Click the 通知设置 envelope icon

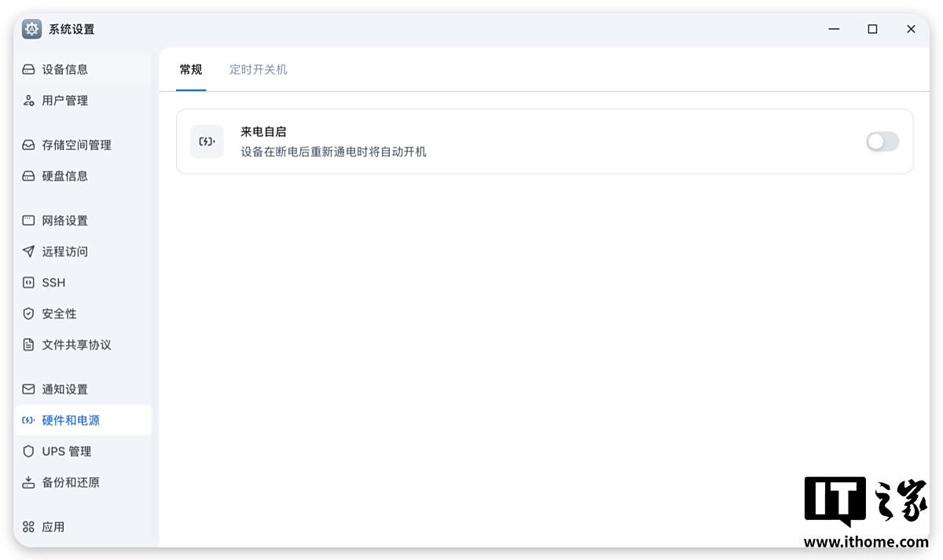[x=28, y=390]
